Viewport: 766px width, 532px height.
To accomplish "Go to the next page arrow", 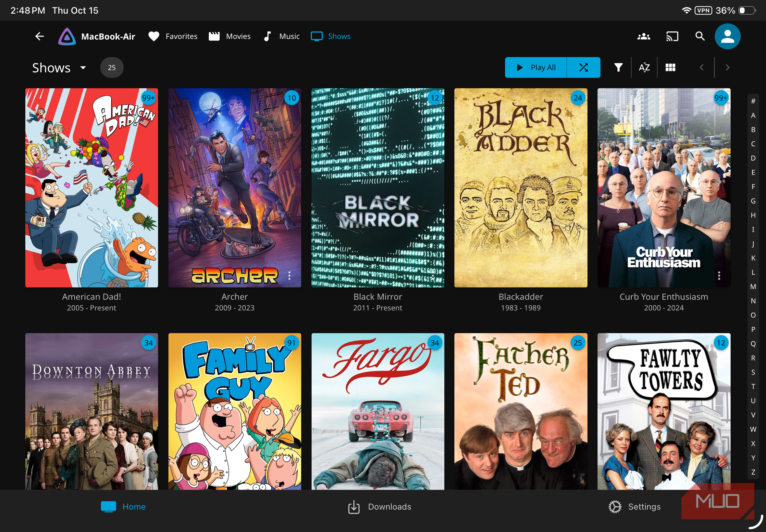I will coord(727,68).
